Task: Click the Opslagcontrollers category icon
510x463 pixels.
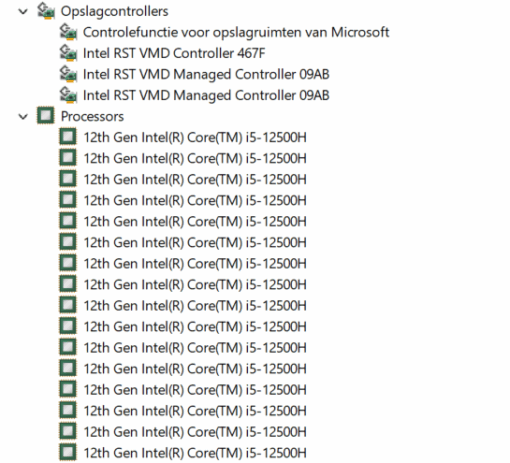Action: (46, 11)
